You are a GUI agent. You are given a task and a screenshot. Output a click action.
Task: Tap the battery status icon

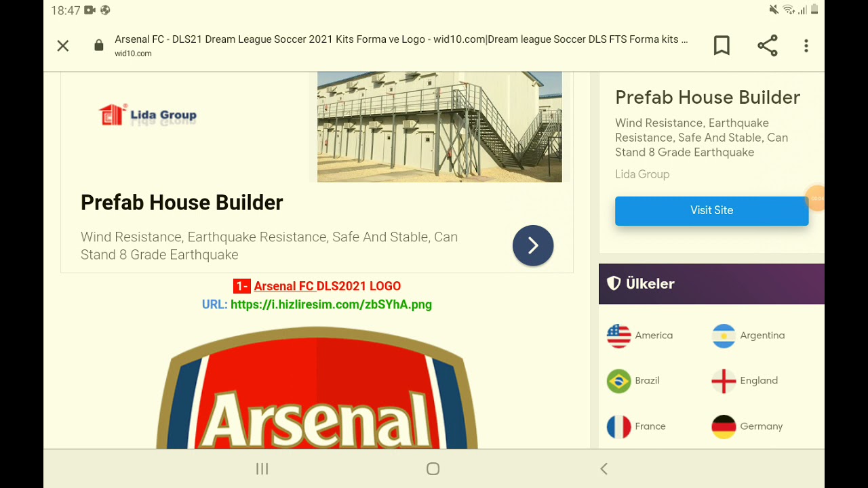click(x=814, y=9)
